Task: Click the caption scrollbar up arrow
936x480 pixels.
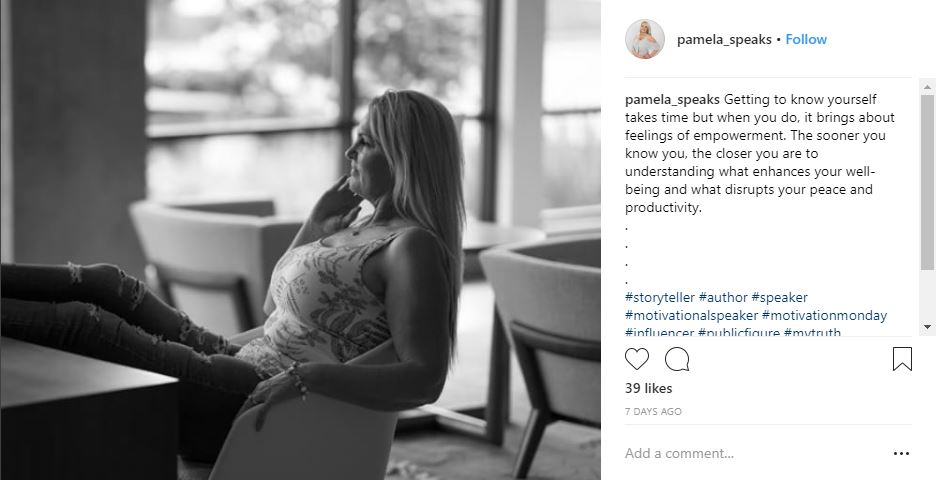Action: click(x=927, y=87)
